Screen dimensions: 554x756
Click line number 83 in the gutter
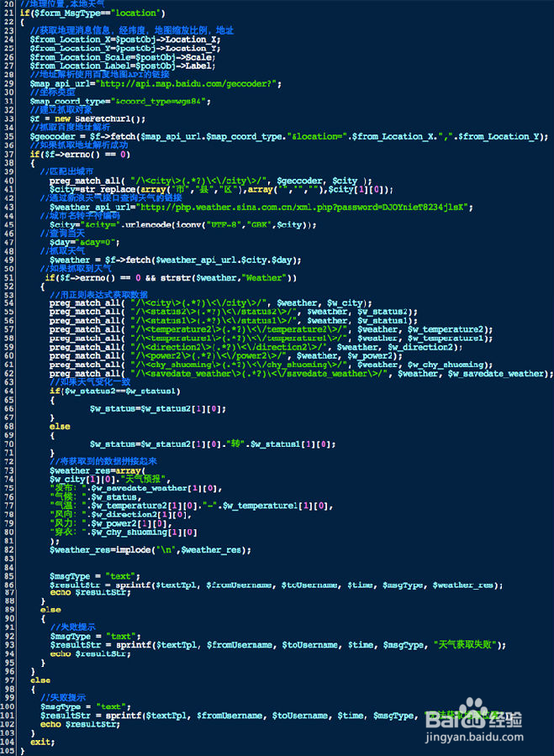[8, 559]
